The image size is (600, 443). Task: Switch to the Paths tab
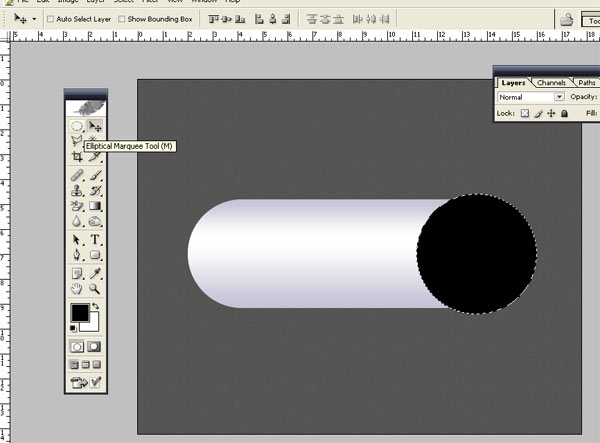[x=586, y=83]
